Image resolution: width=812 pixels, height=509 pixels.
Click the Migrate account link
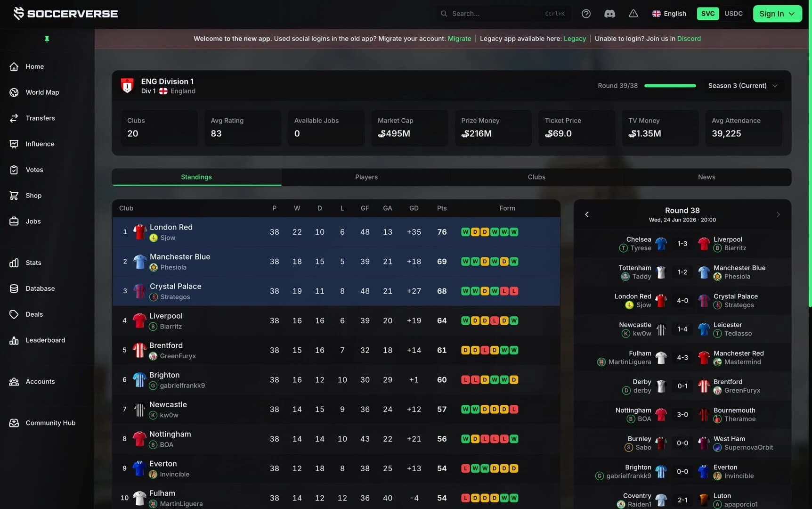(459, 39)
